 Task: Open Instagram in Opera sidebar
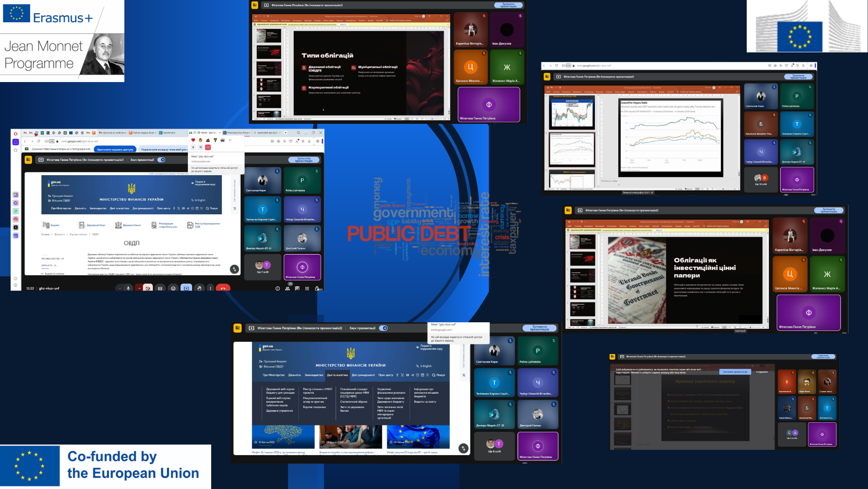pos(16,219)
